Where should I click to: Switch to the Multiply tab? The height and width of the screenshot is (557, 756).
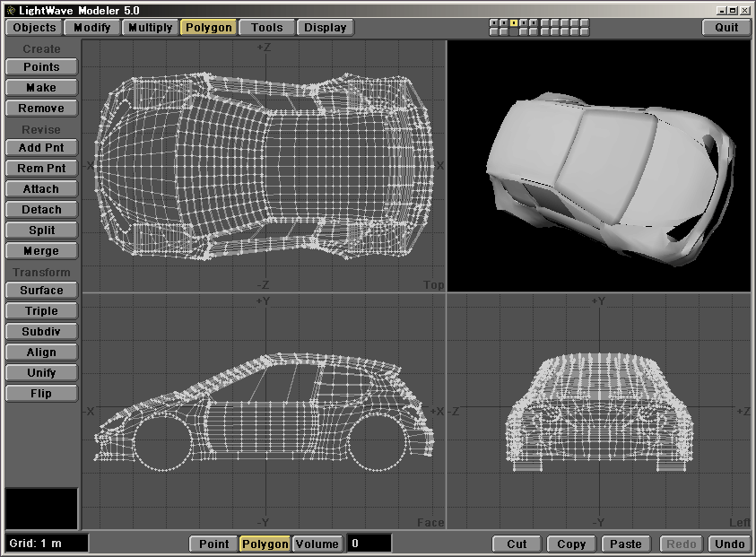pyautogui.click(x=150, y=27)
